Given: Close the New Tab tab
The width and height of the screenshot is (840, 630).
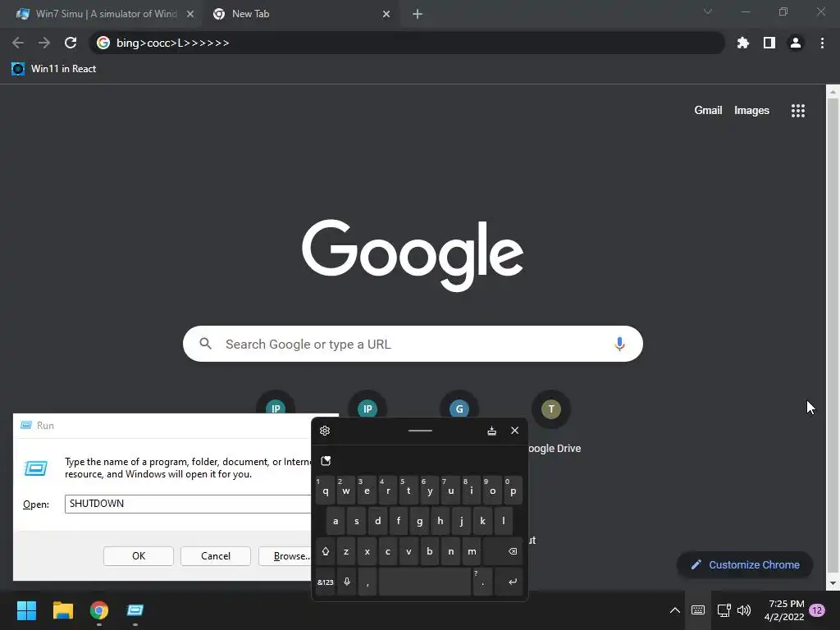Looking at the screenshot, I should click(386, 14).
